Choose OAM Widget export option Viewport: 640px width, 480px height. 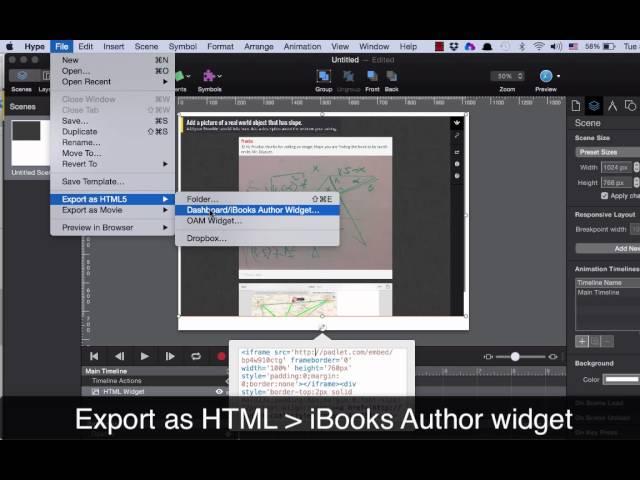tap(257, 221)
